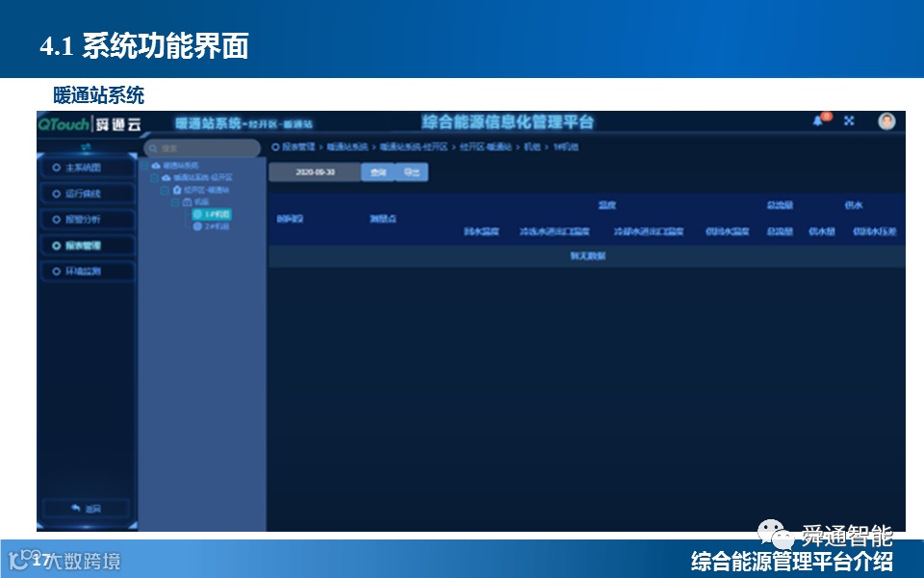Select the 报表管理 menu item
This screenshot has width=924, height=578.
88,246
